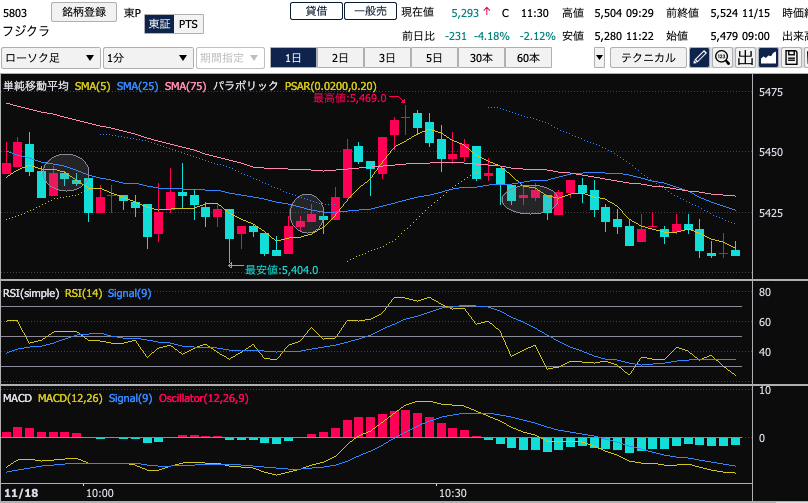Select the 60本 range tab
This screenshot has width=808, height=503.
click(x=527, y=58)
